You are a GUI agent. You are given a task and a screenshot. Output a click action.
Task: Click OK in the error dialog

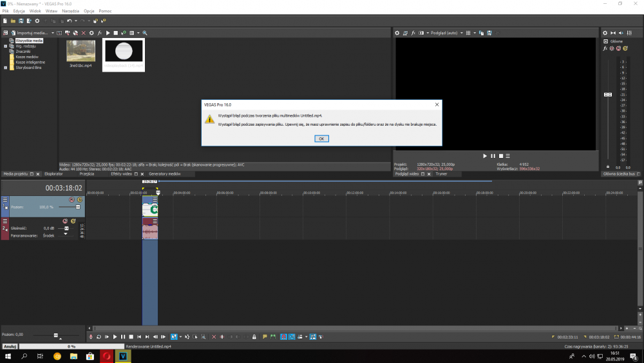click(x=321, y=139)
